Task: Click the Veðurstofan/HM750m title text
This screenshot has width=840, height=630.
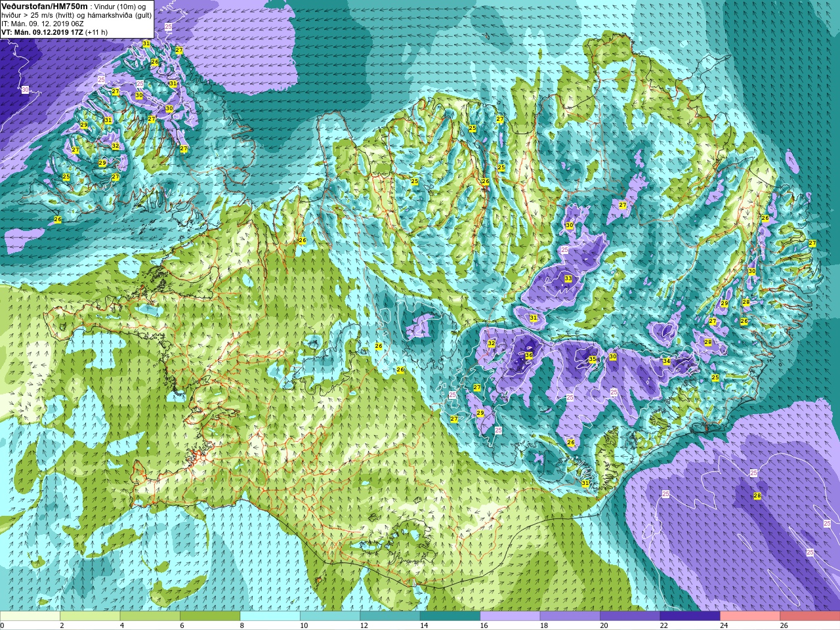Action: click(44, 6)
